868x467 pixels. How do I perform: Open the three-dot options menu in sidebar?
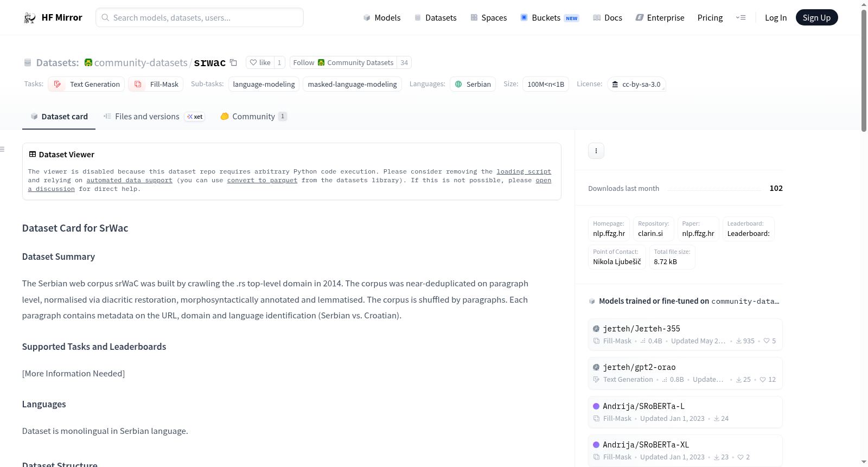pos(596,151)
